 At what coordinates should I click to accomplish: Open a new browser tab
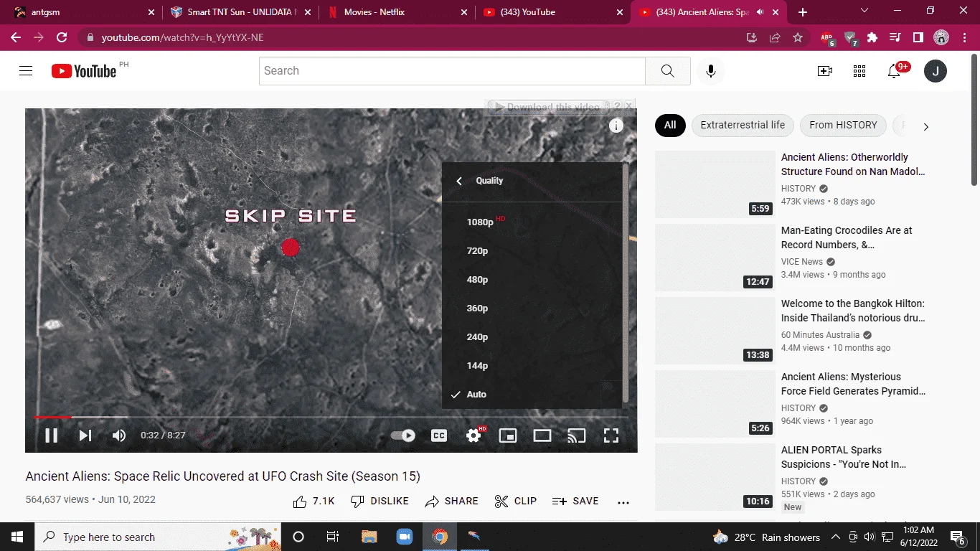(x=802, y=12)
